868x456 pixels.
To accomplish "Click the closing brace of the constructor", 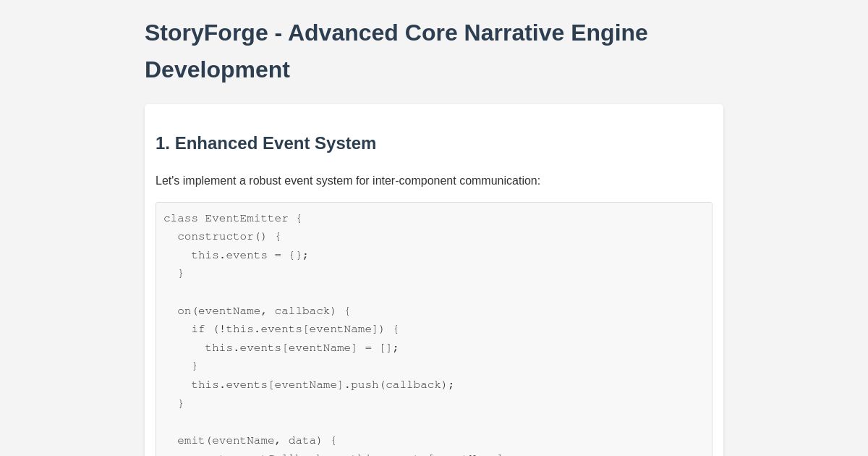I will [180, 273].
